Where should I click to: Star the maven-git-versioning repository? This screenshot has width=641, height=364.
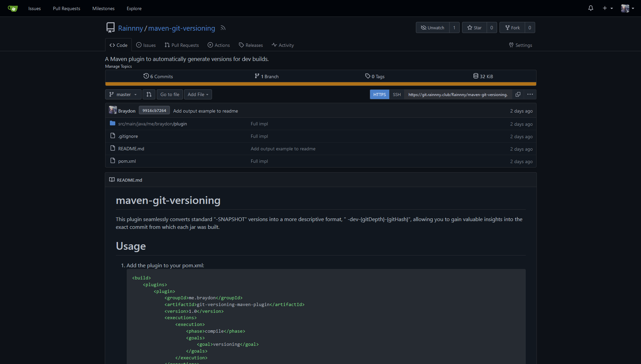474,27
